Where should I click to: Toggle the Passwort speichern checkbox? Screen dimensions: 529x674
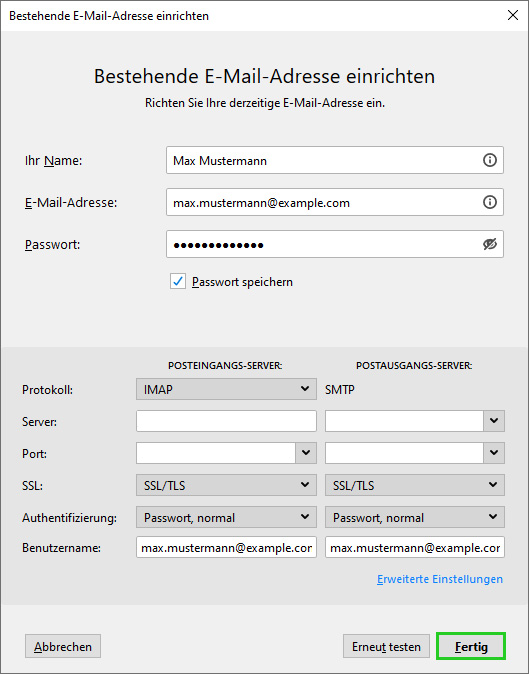click(177, 282)
